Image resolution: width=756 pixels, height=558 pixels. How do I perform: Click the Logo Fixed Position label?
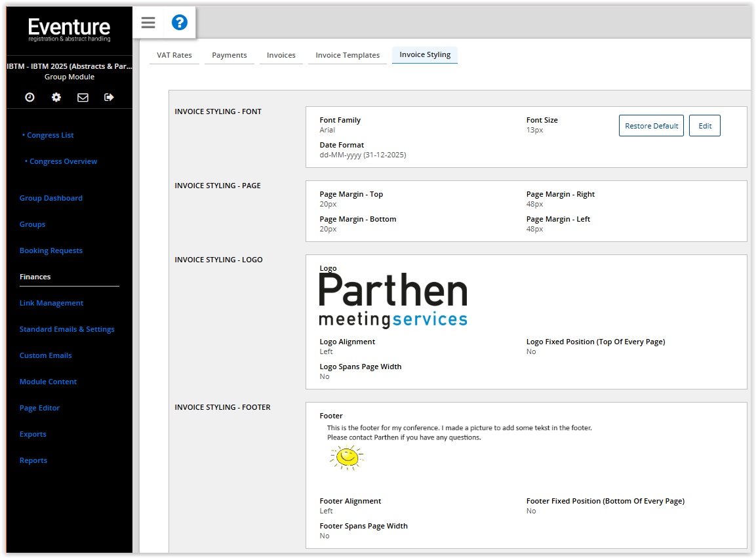(595, 342)
